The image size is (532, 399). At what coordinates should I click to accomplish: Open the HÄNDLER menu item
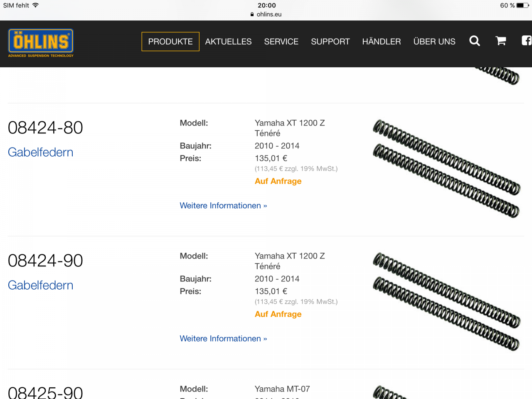pyautogui.click(x=382, y=42)
